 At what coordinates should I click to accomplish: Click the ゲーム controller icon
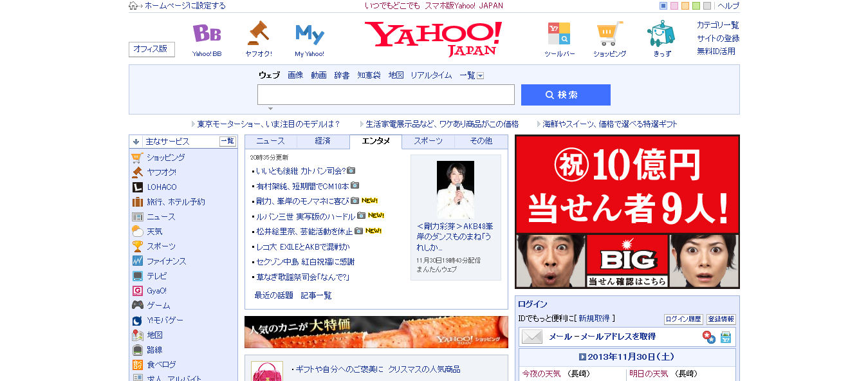pos(137,306)
